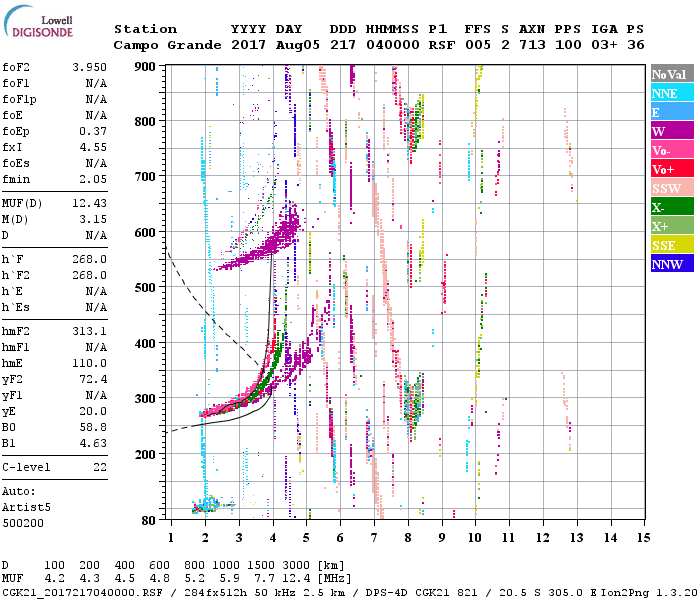Click the h`F2 value 268.0
700x600 pixels.
click(x=89, y=275)
